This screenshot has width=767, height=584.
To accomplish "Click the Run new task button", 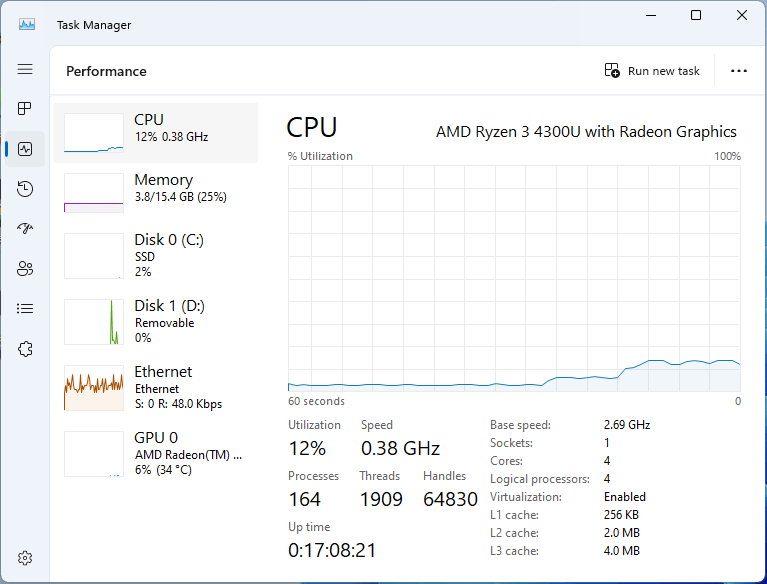I will click(x=652, y=71).
